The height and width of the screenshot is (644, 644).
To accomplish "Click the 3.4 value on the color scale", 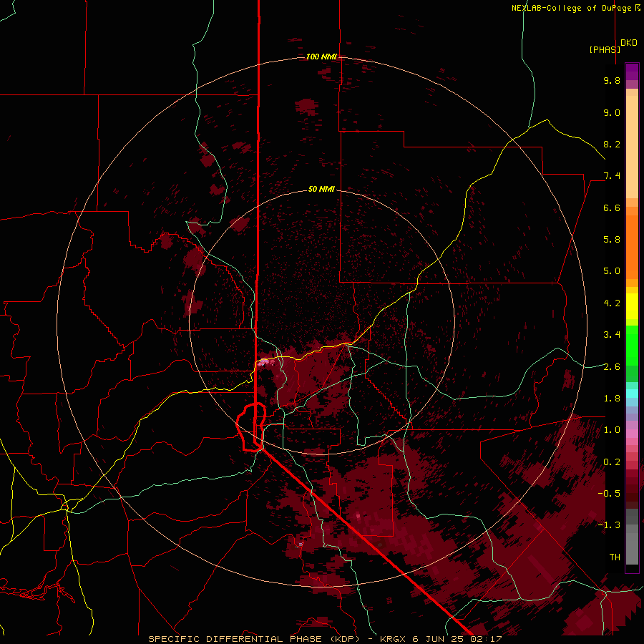I will pyautogui.click(x=612, y=335).
